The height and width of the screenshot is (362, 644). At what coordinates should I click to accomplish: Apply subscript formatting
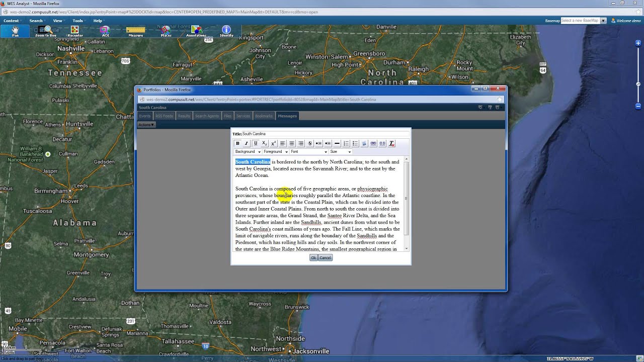coord(265,143)
